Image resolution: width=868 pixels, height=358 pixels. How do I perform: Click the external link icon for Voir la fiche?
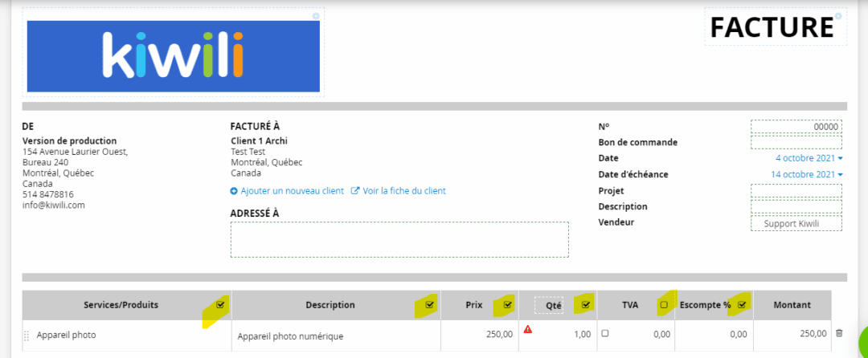coord(356,190)
